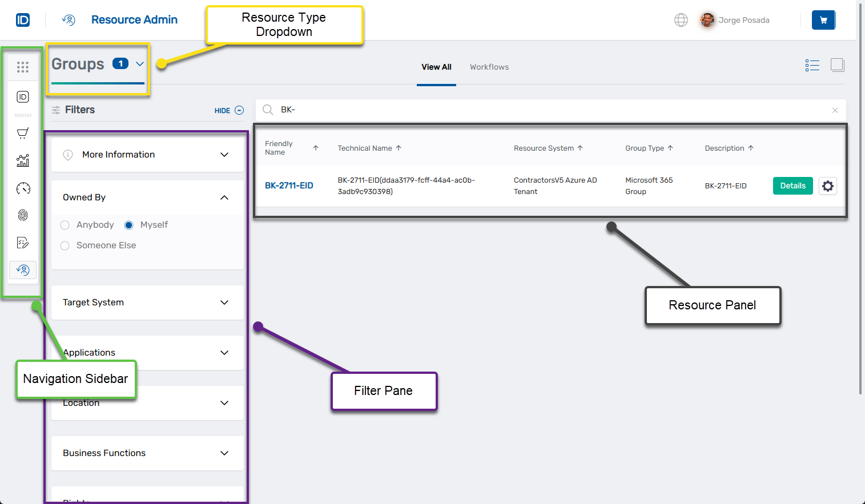Open the Groups resource type dropdown
The width and height of the screenshot is (865, 504).
coord(140,64)
